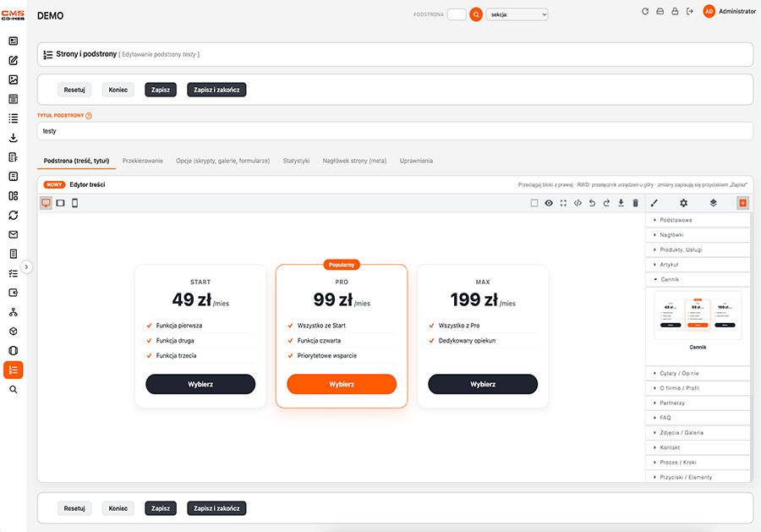Open the style manager brush icon
The width and height of the screenshot is (761, 532).
[654, 203]
